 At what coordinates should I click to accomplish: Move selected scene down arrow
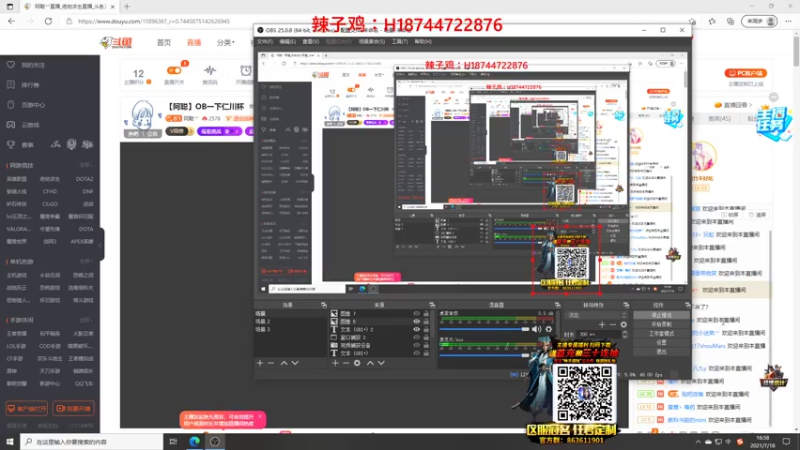tap(295, 363)
